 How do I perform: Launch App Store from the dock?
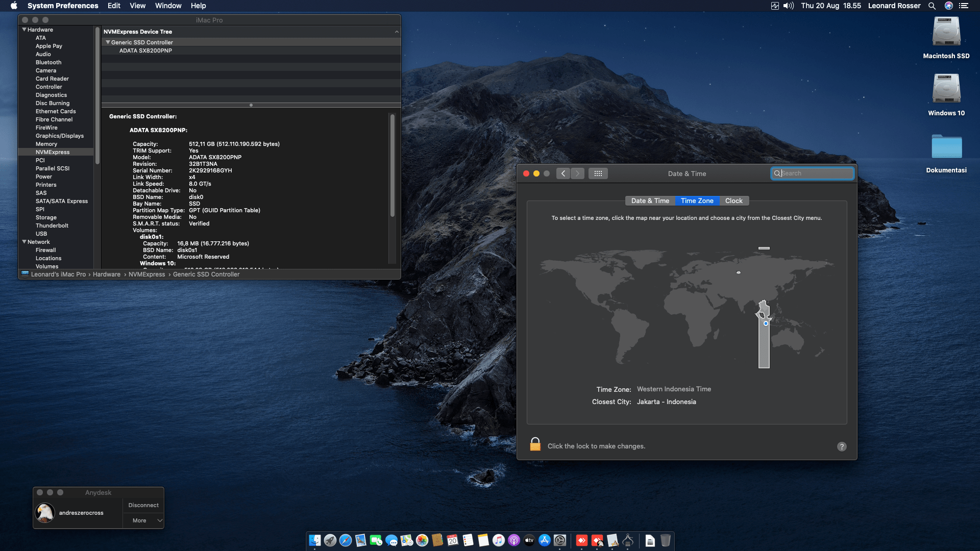[x=545, y=540]
